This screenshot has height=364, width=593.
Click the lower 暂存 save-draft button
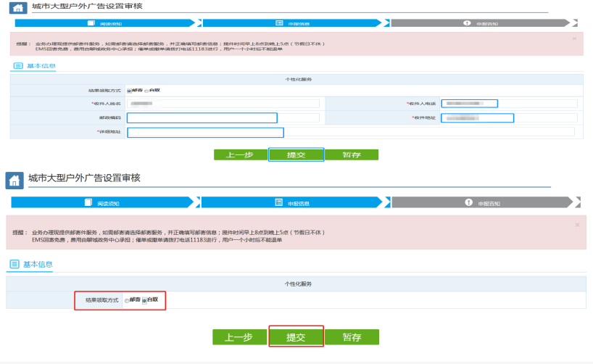(352, 337)
